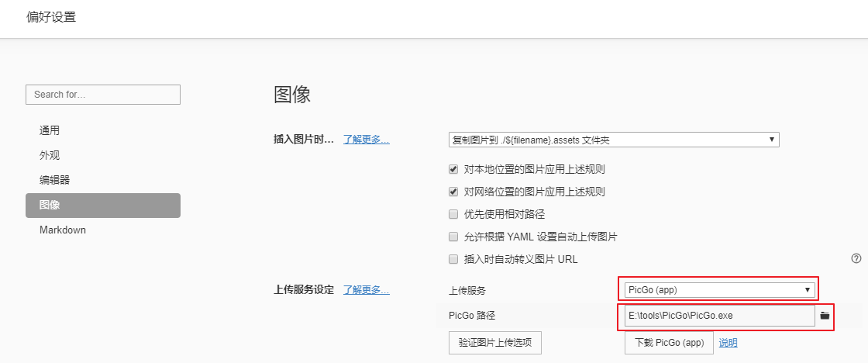This screenshot has height=363, width=868.
Task: Click 下载 PicGo (app) button
Action: [669, 343]
